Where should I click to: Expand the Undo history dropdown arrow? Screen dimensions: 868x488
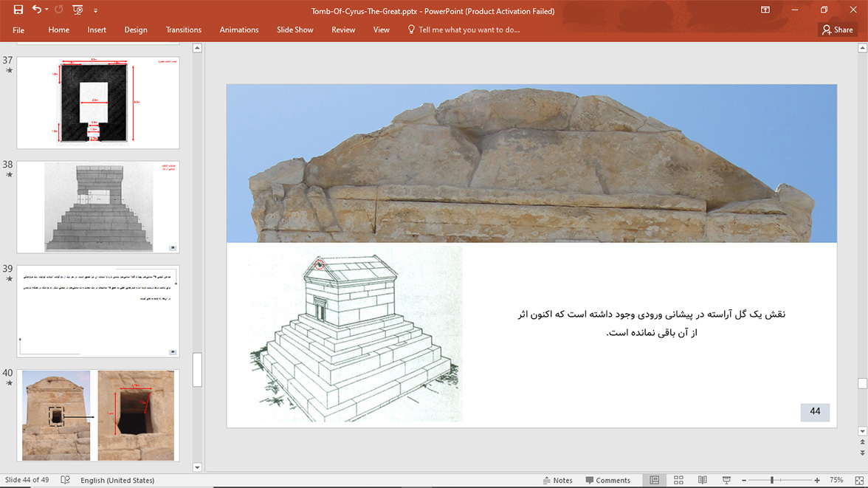[x=46, y=10]
